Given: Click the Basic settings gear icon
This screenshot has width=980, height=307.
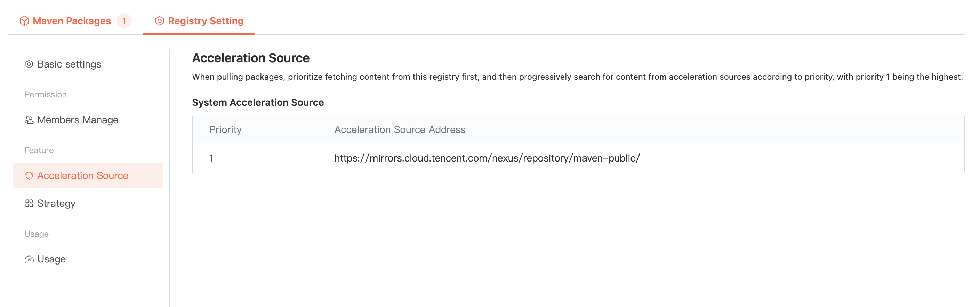Looking at the screenshot, I should [x=29, y=64].
